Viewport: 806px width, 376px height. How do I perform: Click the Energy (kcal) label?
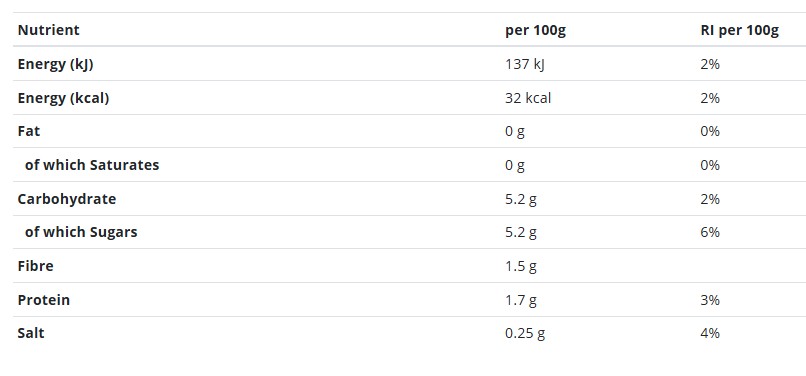63,98
